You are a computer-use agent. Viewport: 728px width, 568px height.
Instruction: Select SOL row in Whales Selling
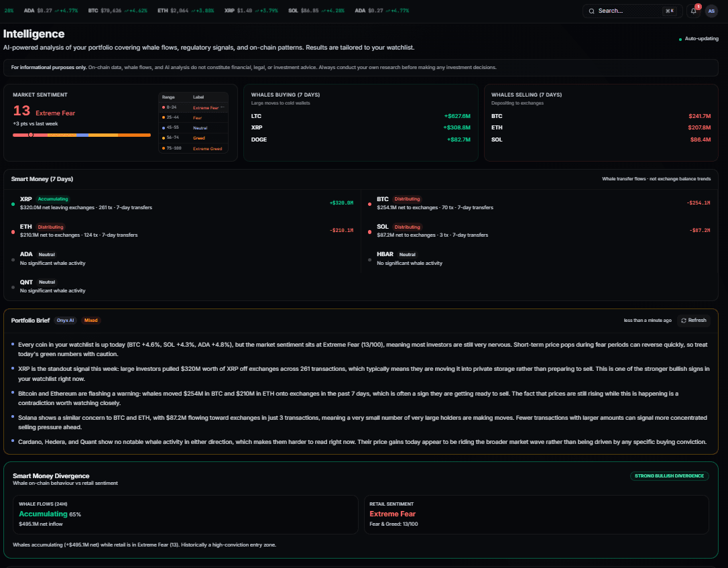601,139
